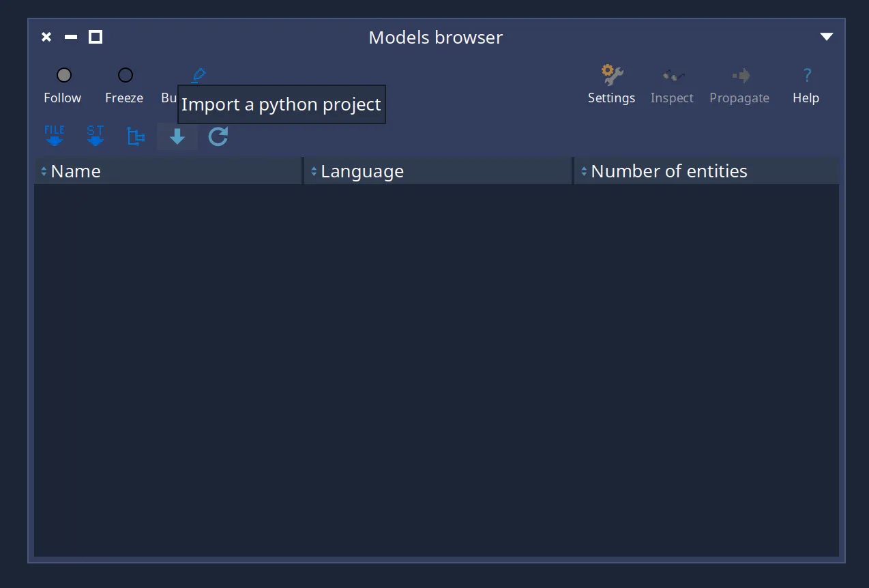Open window menu triangle at top right
This screenshot has height=588, width=869.
tap(827, 37)
